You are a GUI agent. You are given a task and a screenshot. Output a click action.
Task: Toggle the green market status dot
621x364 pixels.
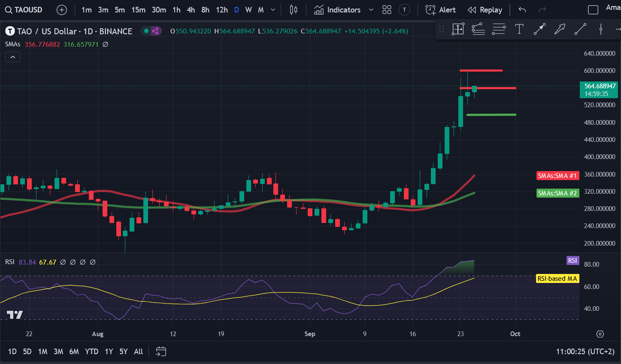tap(146, 31)
